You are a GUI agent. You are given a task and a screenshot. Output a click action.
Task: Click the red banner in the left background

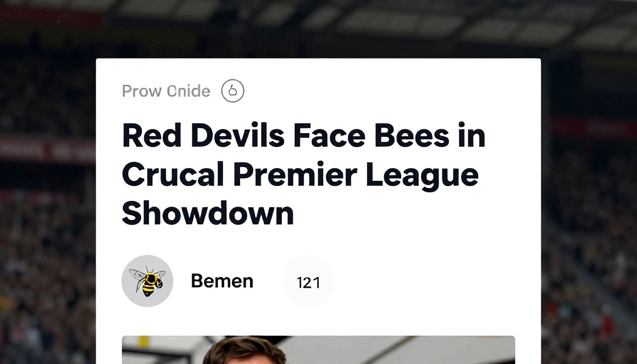pos(46,150)
